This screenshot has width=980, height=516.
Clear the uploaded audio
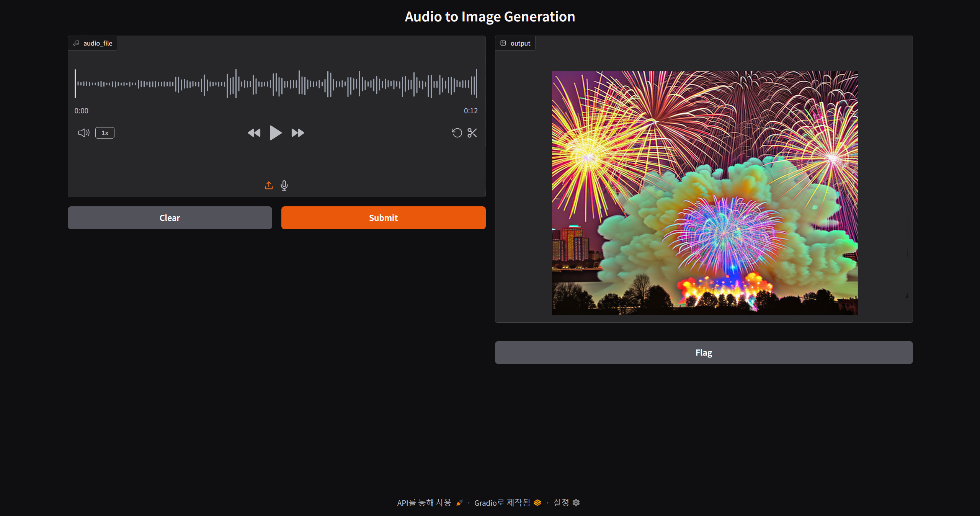pyautogui.click(x=170, y=218)
